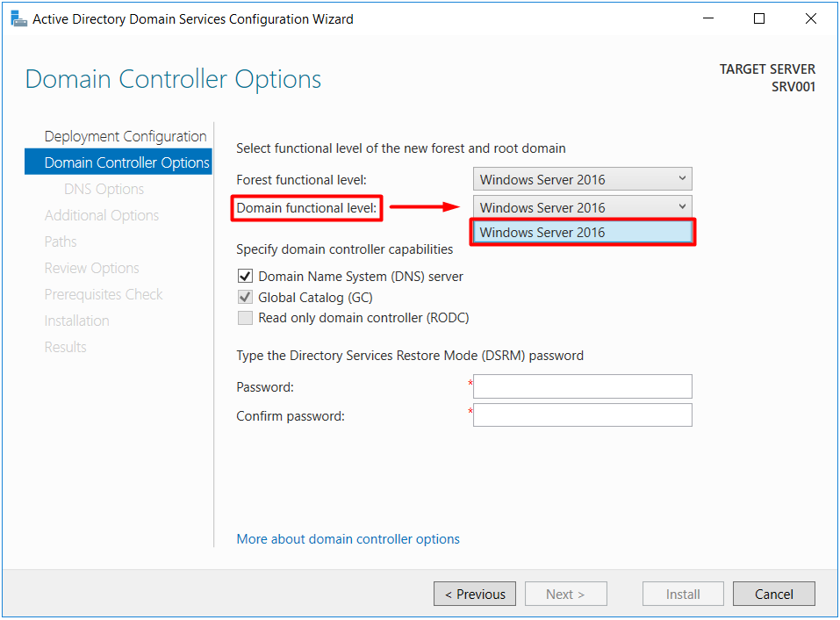Image resolution: width=840 pixels, height=620 pixels.
Task: Click the 'Specify domain controller capabilities' text
Action: tap(344, 249)
